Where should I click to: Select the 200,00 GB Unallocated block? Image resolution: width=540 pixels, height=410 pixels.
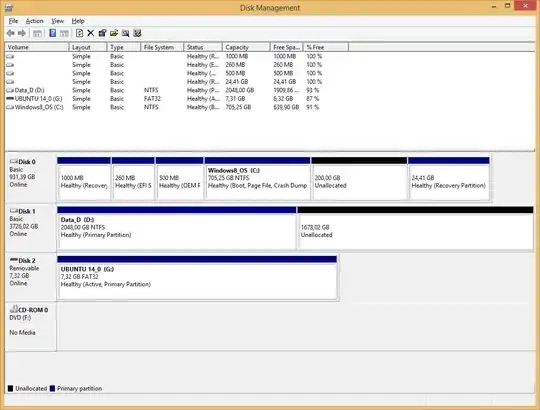click(x=359, y=178)
